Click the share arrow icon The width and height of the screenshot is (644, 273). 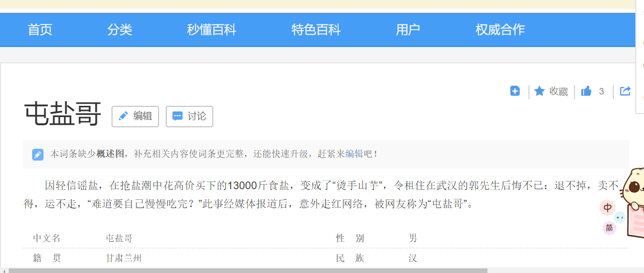point(625,91)
